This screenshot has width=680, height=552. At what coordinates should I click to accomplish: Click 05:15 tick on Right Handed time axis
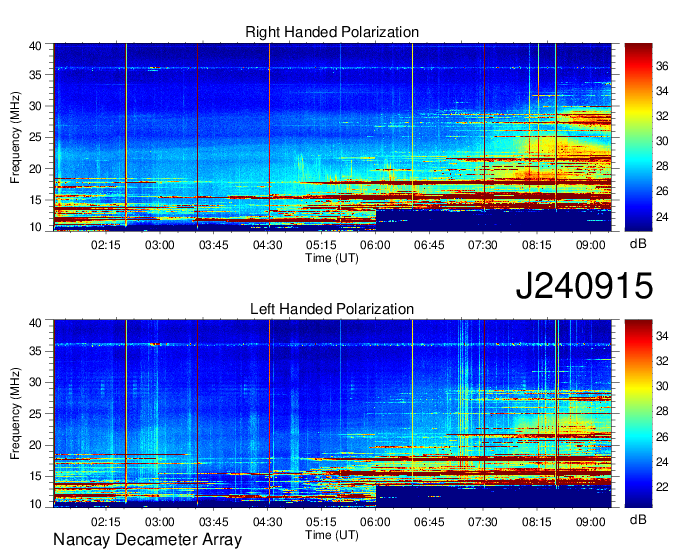[321, 245]
